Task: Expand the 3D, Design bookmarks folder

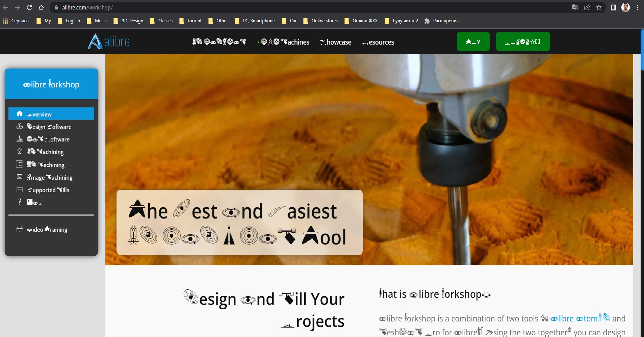Action: 128,21
